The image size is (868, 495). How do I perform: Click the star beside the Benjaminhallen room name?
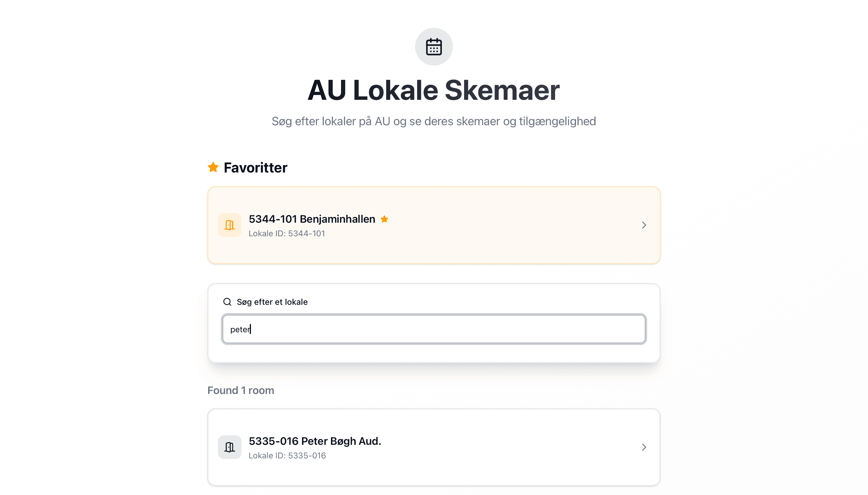pos(385,219)
